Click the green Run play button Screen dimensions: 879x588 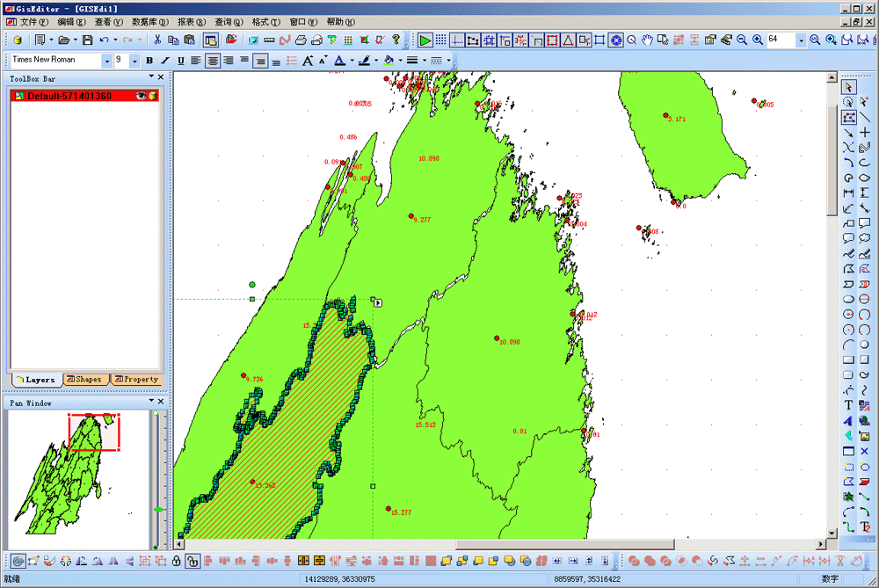pos(425,40)
